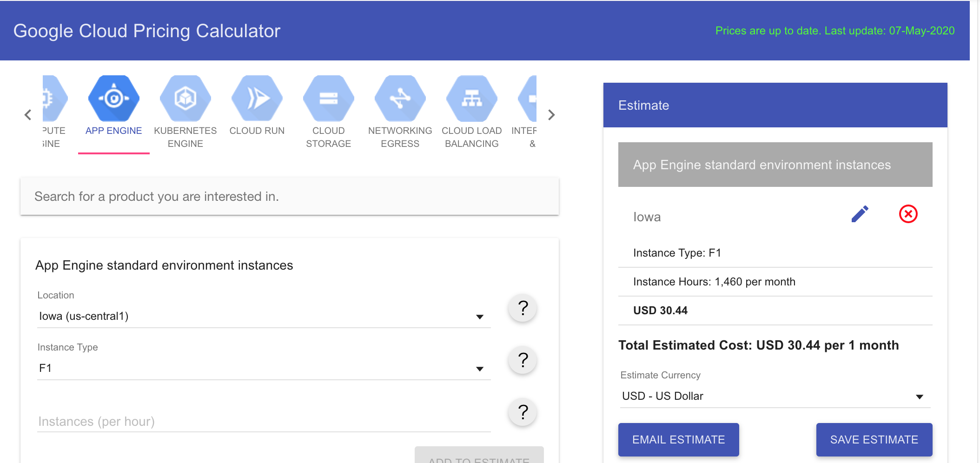Click the SAVE ESTIMATE button
Screen dimensions: 980x463
[x=874, y=440]
